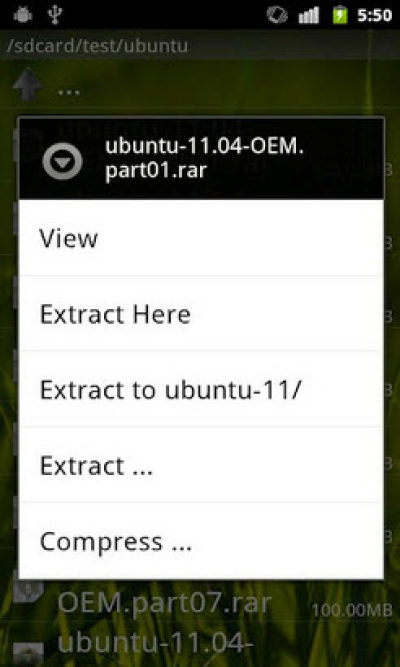
Task: Open the Extract ... dialog option
Action: [201, 465]
